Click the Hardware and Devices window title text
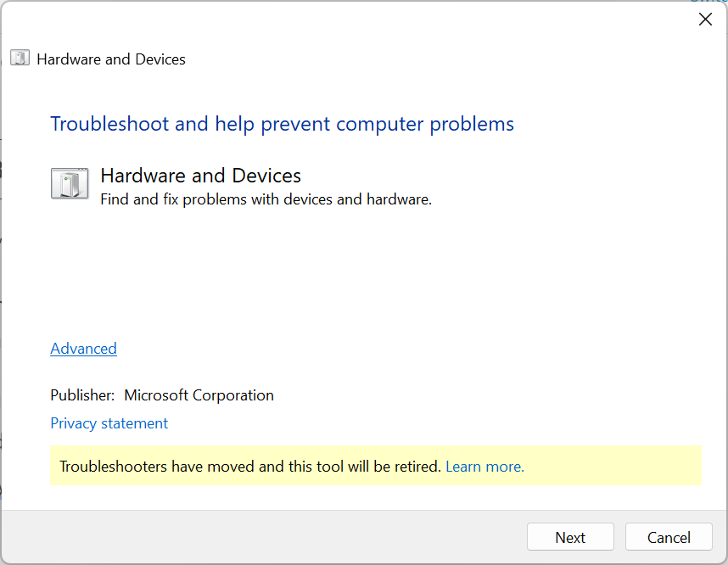The height and width of the screenshot is (565, 728). 111,59
